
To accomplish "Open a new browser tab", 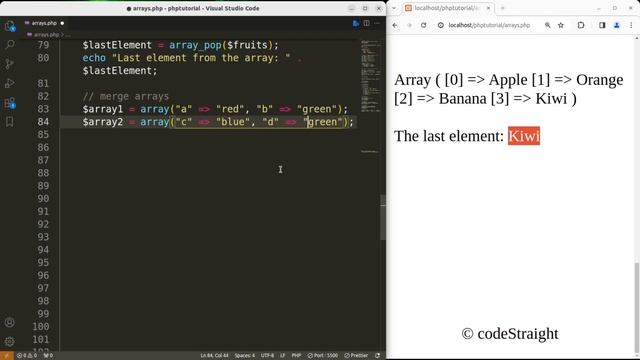I will tap(502, 8).
